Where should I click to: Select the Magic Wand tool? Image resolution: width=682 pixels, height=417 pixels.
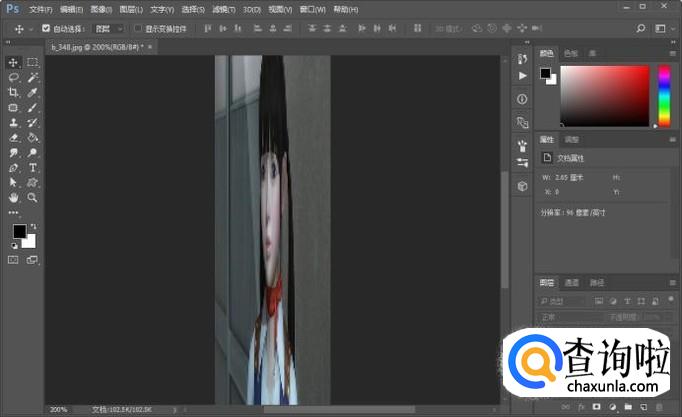pyautogui.click(x=32, y=77)
